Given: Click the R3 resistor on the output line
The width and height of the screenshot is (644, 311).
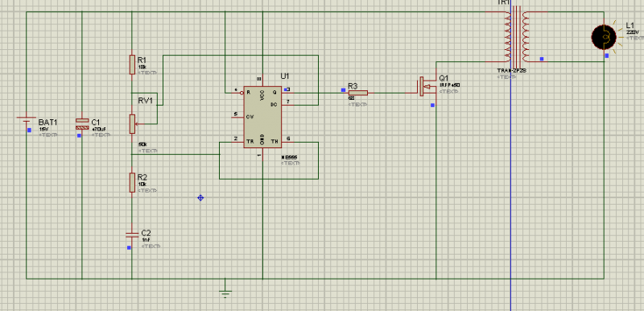Looking at the screenshot, I should (x=357, y=93).
